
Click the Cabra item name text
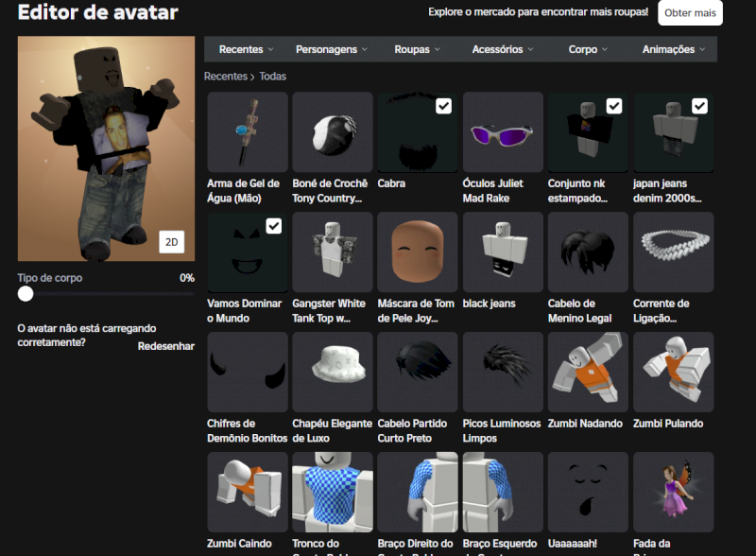tap(391, 183)
